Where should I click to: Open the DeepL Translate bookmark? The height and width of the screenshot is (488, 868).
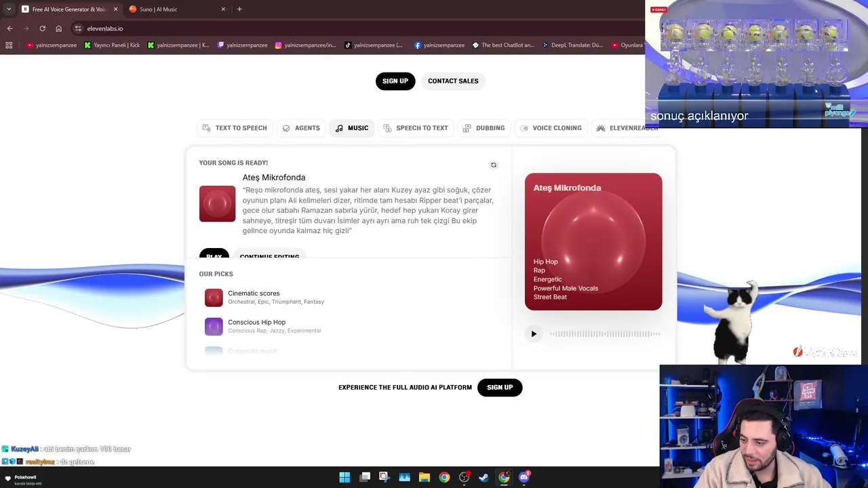tap(572, 45)
